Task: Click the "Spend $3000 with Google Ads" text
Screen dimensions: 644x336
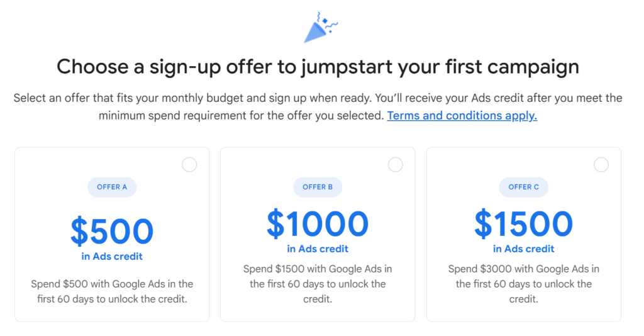Action: pyautogui.click(x=524, y=269)
